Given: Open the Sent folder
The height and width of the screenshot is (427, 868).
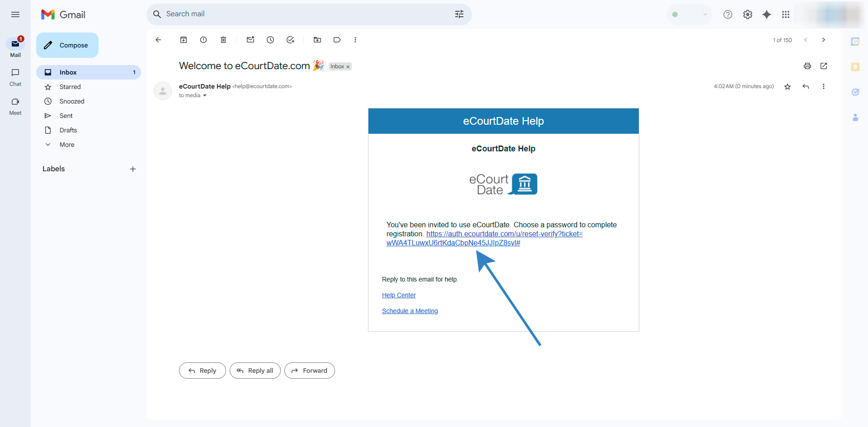Looking at the screenshot, I should coord(89,116).
